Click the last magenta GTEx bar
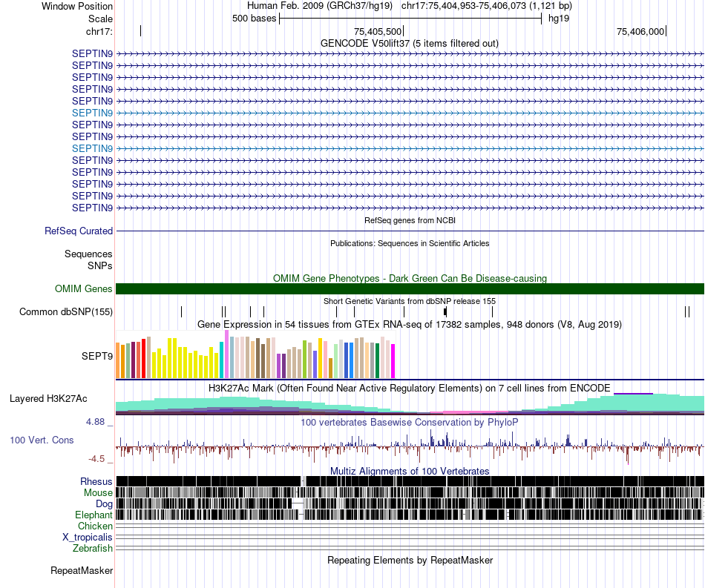Viewport: 705px width, 588px height. [393, 361]
